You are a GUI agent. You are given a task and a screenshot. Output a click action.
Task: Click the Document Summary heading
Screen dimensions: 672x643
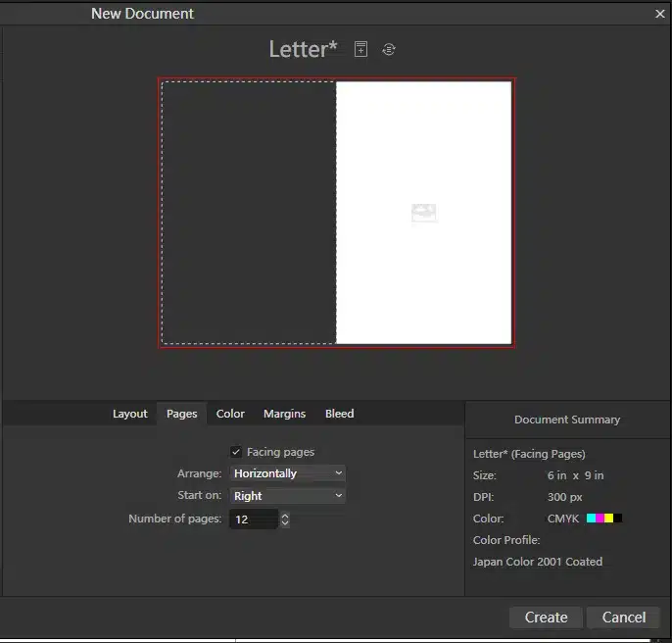pos(567,420)
